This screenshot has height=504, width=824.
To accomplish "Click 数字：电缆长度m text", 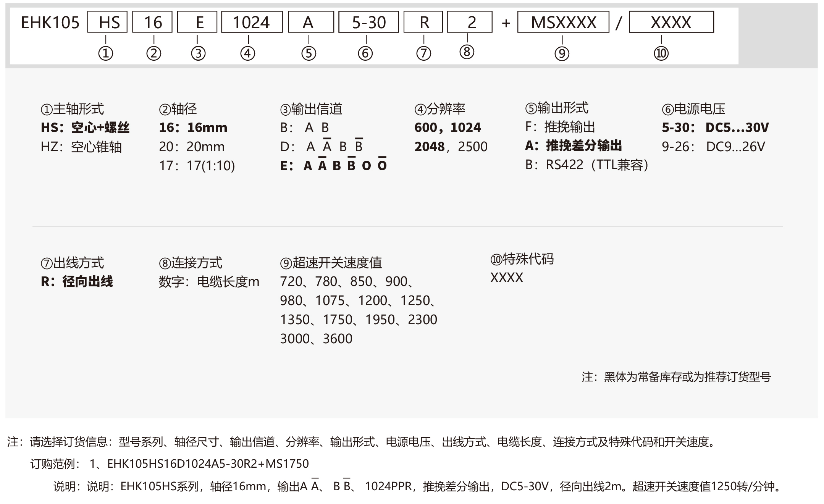I will click(x=209, y=282).
